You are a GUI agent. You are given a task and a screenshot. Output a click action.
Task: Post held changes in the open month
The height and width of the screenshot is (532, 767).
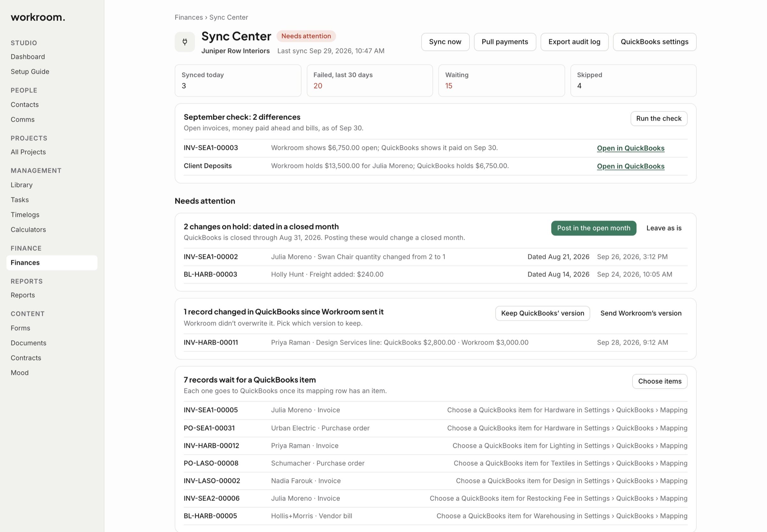coord(593,228)
